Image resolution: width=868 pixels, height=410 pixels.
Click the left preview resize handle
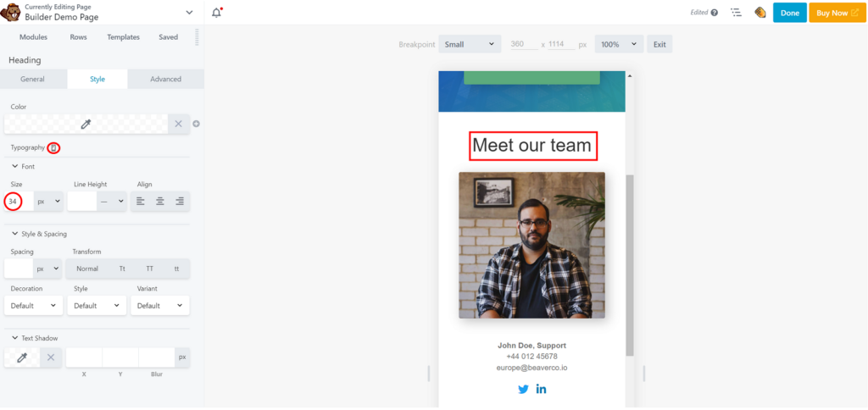[x=428, y=374]
